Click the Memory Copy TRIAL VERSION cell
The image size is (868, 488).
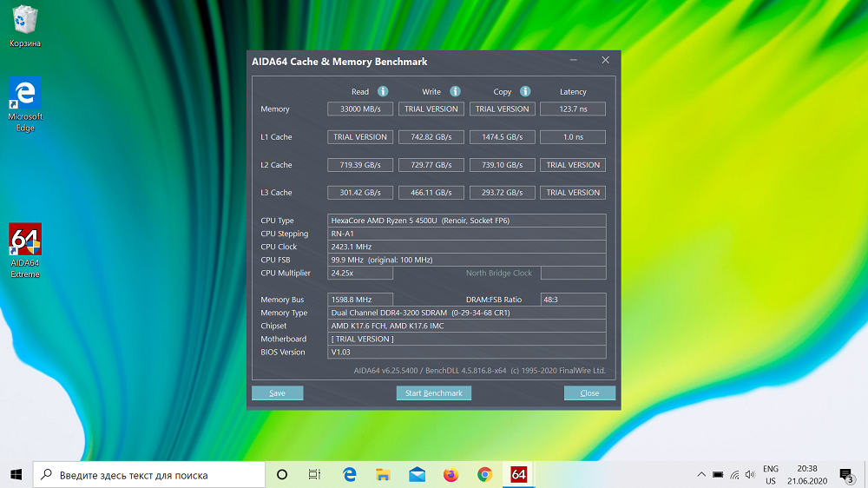pyautogui.click(x=502, y=109)
